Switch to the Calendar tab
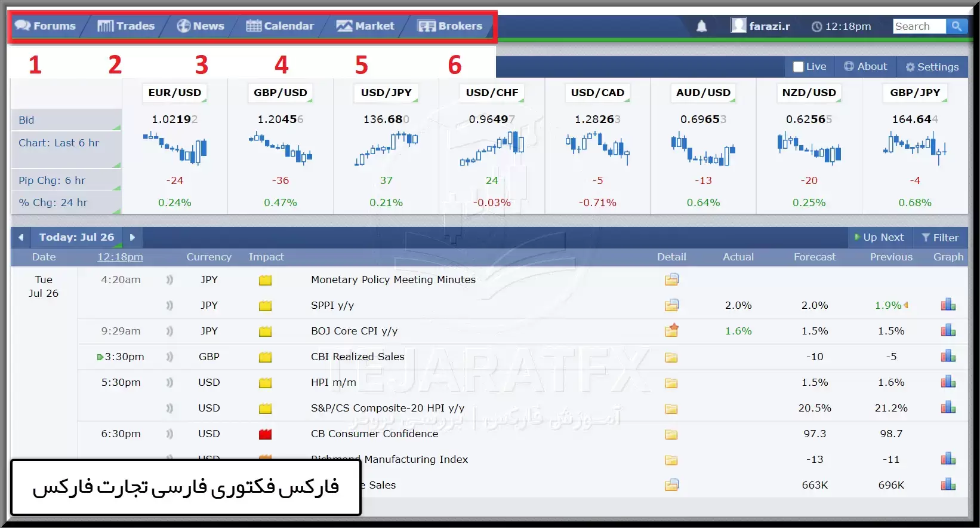The image size is (980, 528). click(x=280, y=26)
